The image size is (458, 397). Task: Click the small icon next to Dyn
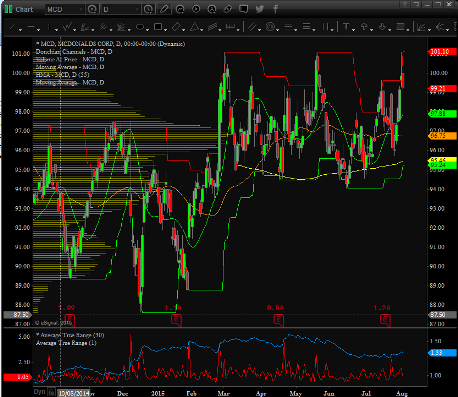[51, 392]
